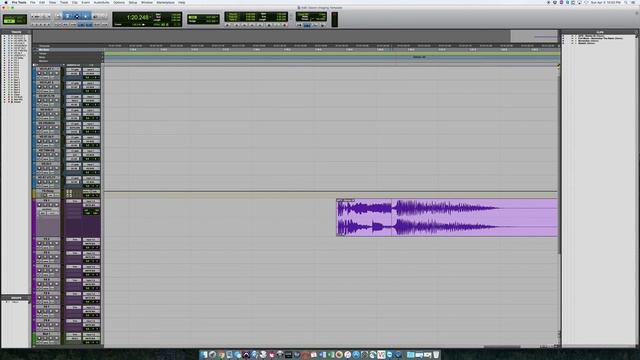
Task: Mute the topmost blue track
Action: tap(57, 73)
